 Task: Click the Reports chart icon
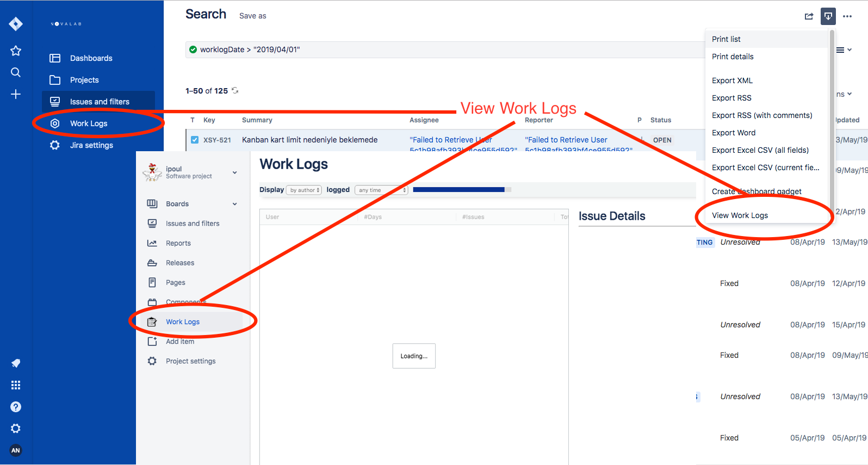[152, 243]
